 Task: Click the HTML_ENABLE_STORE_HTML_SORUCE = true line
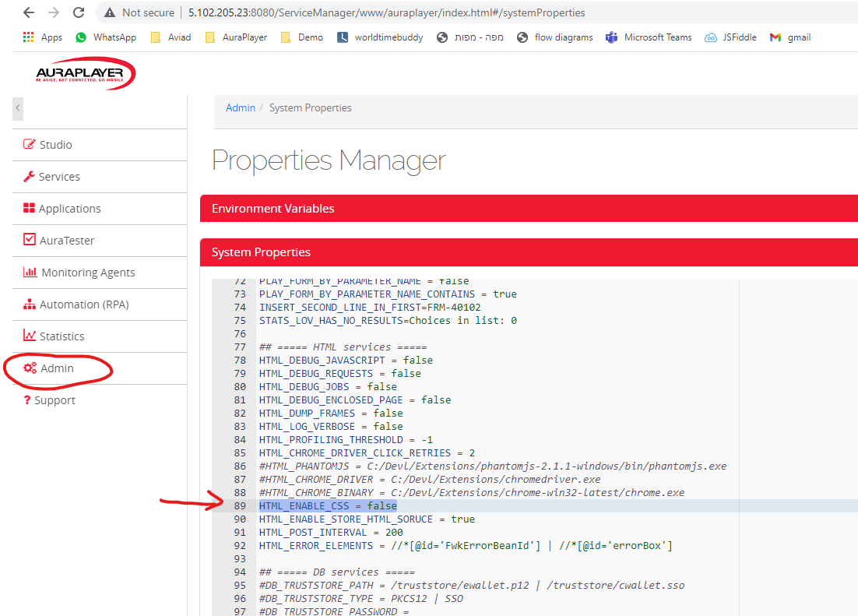tap(367, 519)
